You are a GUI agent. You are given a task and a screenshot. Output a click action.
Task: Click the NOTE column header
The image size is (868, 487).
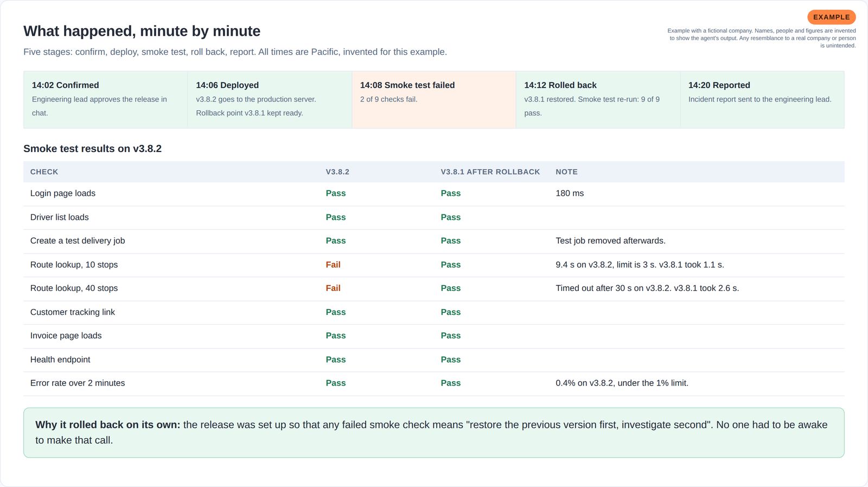(566, 172)
